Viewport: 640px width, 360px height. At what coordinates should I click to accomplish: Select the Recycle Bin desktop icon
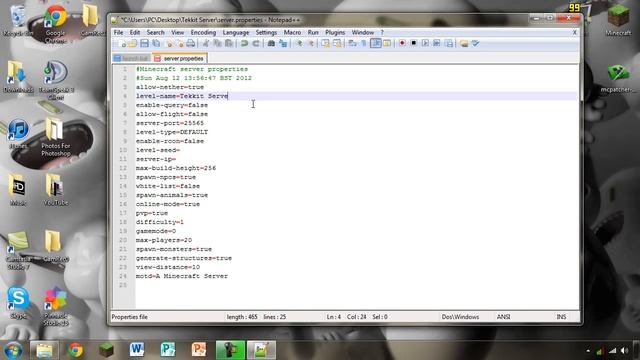(18, 21)
